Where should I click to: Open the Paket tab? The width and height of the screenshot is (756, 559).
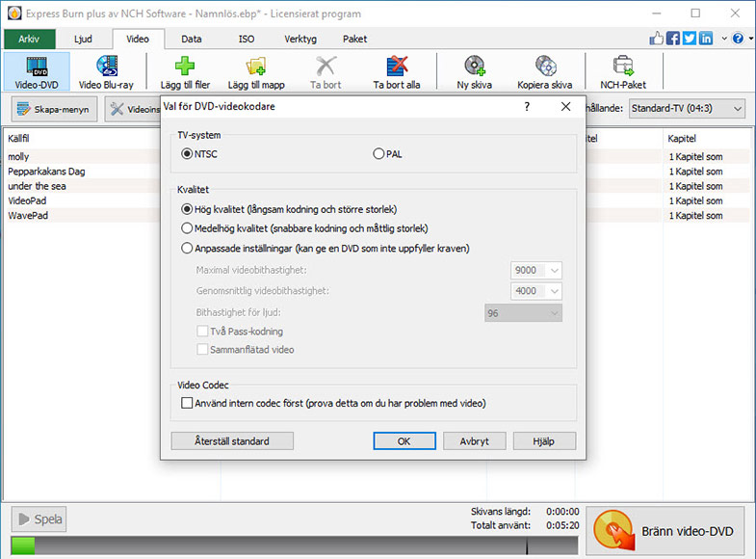point(354,40)
